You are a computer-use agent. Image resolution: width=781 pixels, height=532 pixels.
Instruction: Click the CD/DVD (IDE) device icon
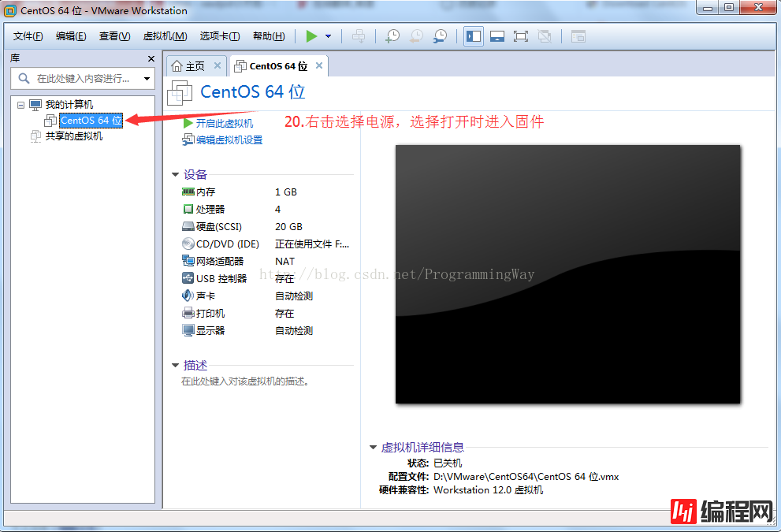coord(188,244)
